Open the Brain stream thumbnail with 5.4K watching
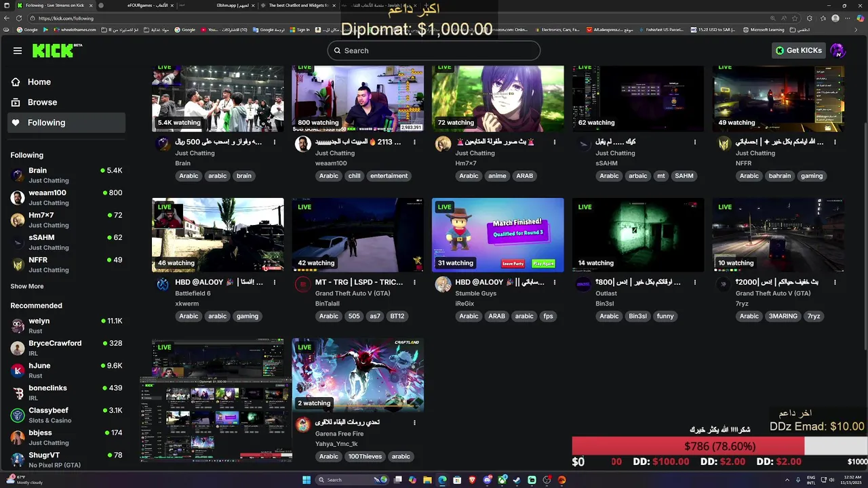 [x=218, y=98]
